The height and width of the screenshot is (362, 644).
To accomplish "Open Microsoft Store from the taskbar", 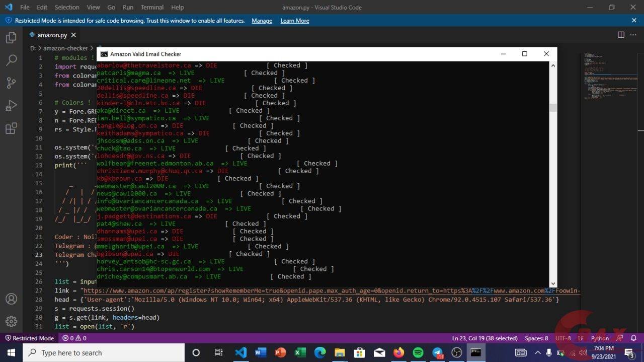I will click(x=359, y=352).
